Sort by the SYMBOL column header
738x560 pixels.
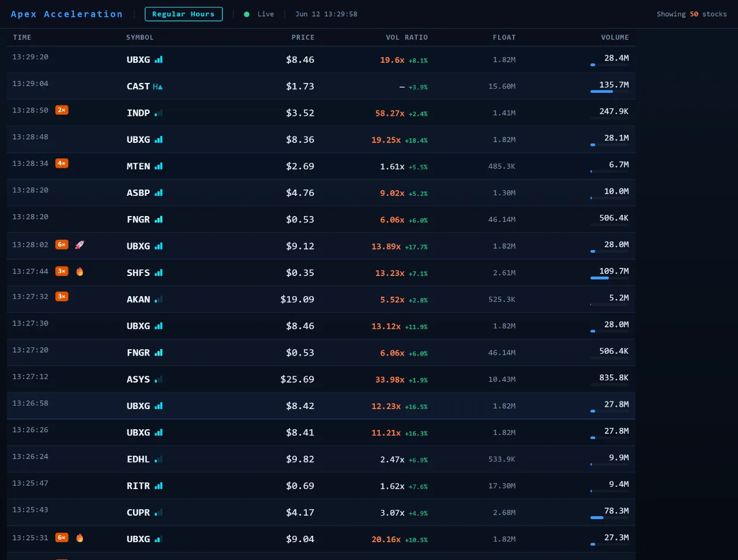[140, 37]
